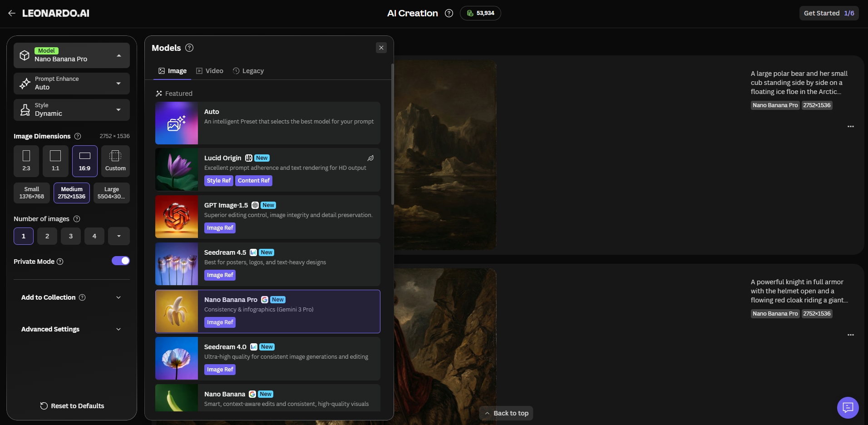Click the help icon next to Models heading
Image resolution: width=868 pixels, height=425 pixels.
click(189, 48)
